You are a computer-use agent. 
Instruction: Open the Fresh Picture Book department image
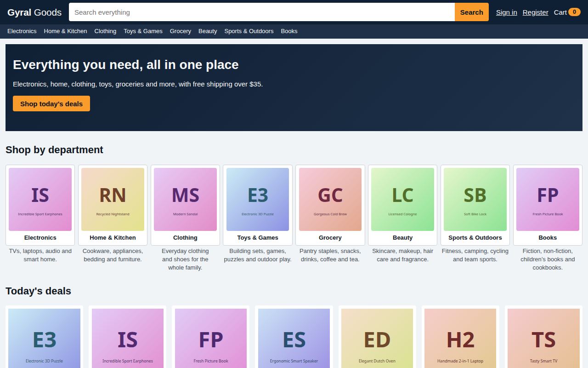pyautogui.click(x=548, y=199)
